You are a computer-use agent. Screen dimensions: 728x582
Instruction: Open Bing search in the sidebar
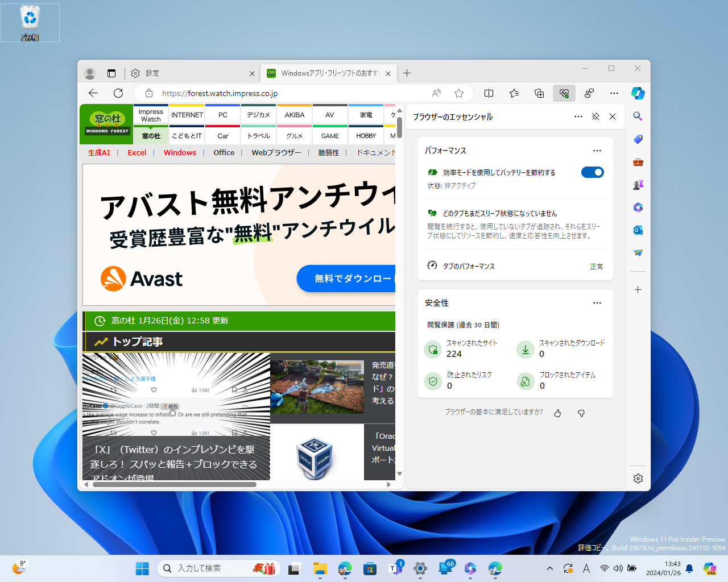638,115
